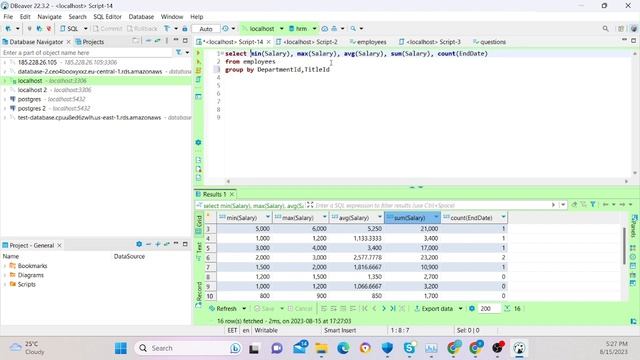Switch to the <localhost> Script-2 tab
This screenshot has width=640, height=360.
click(307, 42)
